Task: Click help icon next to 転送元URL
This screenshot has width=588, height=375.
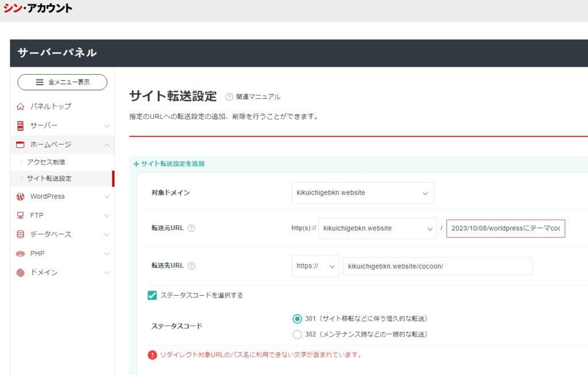Action: point(192,228)
